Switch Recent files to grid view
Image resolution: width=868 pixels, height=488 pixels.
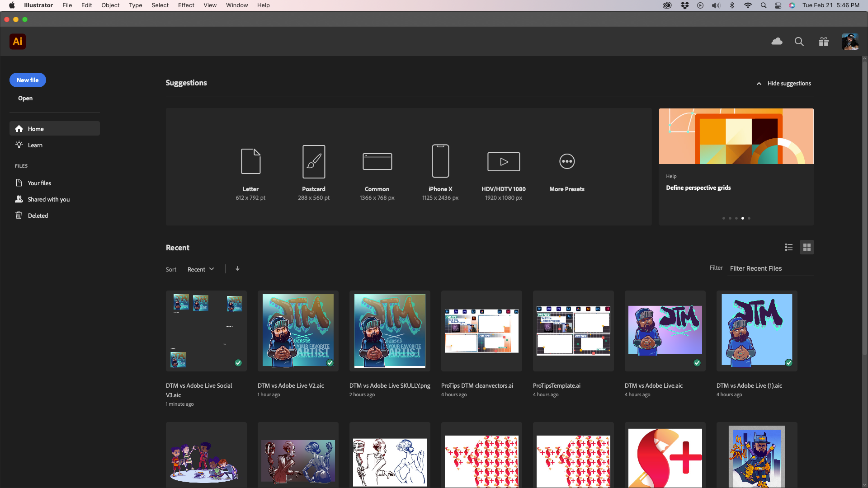(807, 247)
